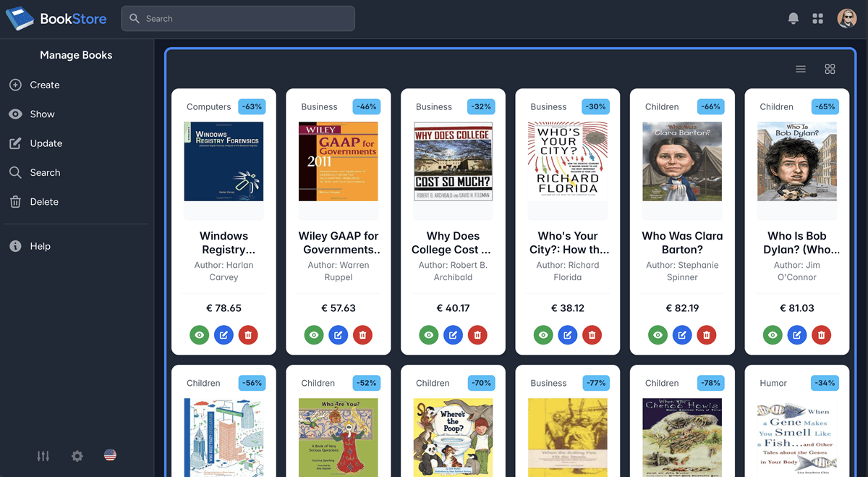Open Windows Registry Forensics cover image
Viewport: 868px width, 477px height.
(224, 161)
